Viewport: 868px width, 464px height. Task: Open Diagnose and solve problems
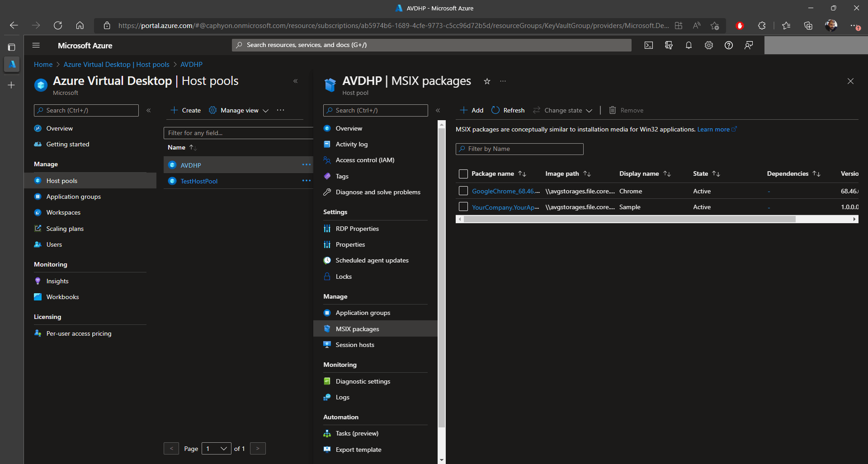tap(377, 192)
